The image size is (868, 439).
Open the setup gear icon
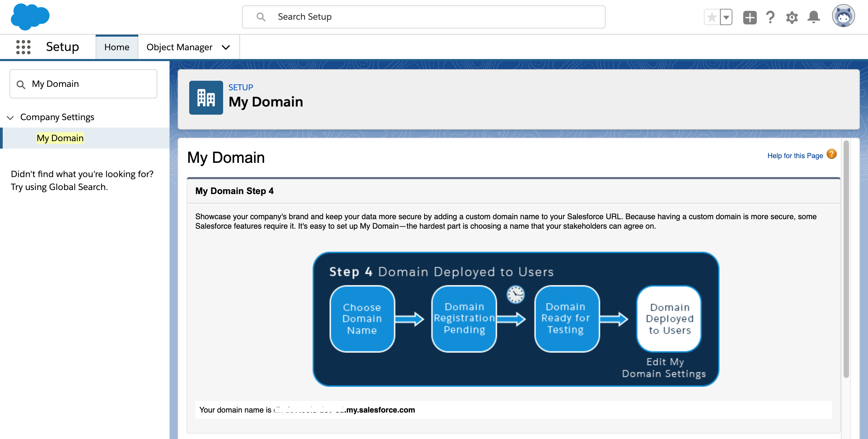792,17
